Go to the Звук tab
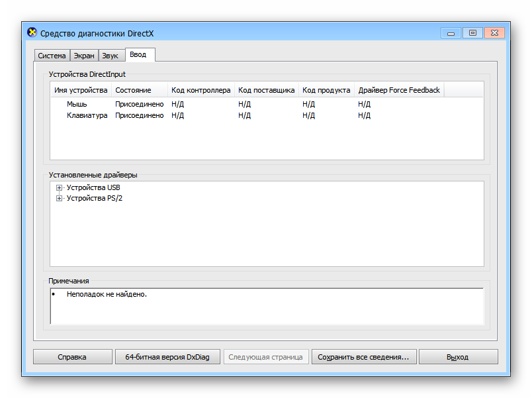The image size is (532, 398). click(x=110, y=56)
